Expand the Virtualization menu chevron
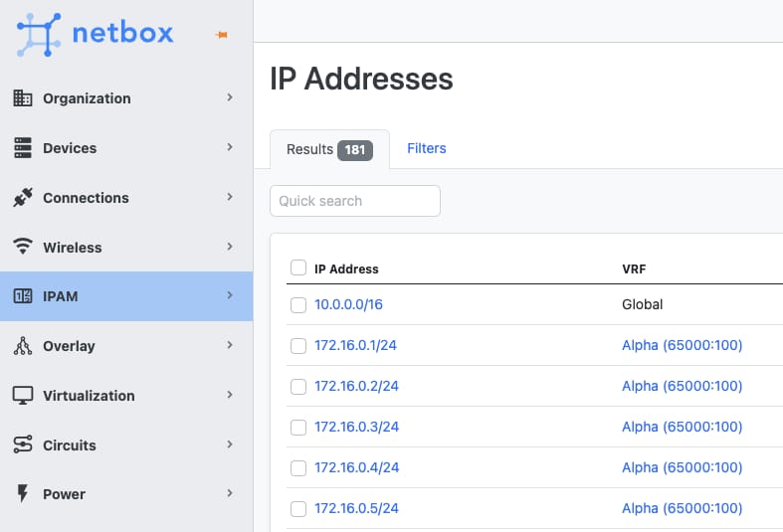 pyautogui.click(x=230, y=395)
